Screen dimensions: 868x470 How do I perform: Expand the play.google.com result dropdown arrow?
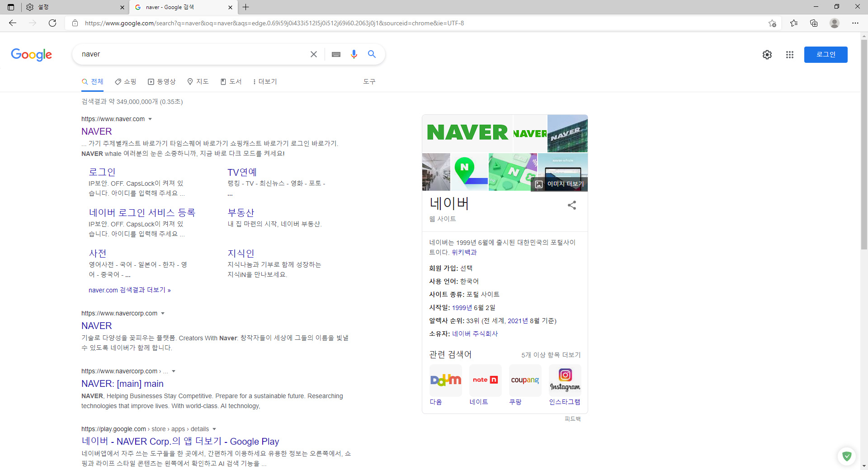tap(214, 429)
